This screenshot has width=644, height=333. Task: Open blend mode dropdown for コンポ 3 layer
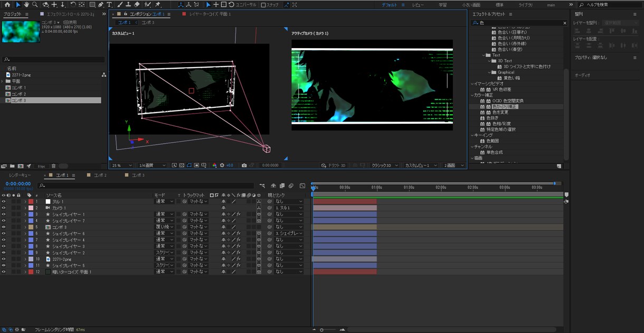(x=164, y=227)
